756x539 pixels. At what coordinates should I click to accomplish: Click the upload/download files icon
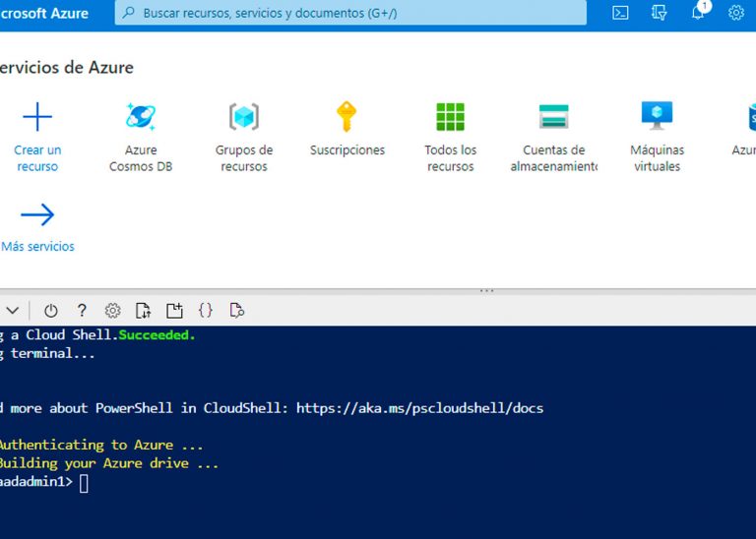[x=143, y=310]
